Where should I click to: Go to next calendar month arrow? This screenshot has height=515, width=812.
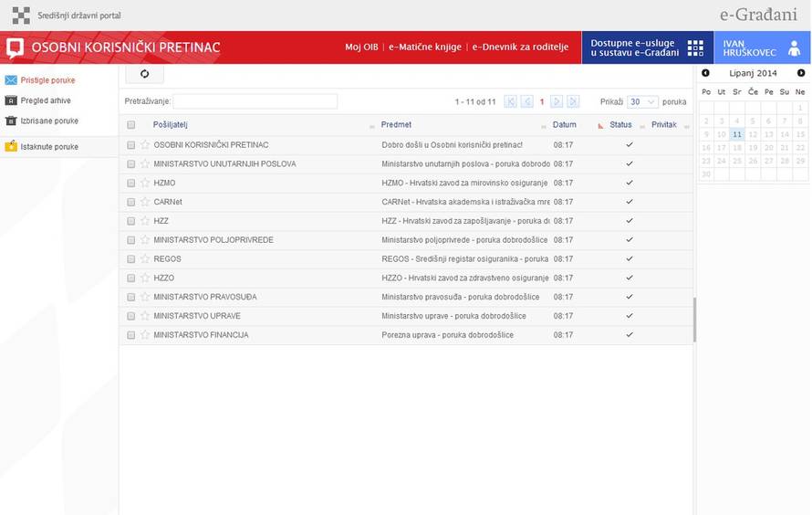tap(801, 73)
